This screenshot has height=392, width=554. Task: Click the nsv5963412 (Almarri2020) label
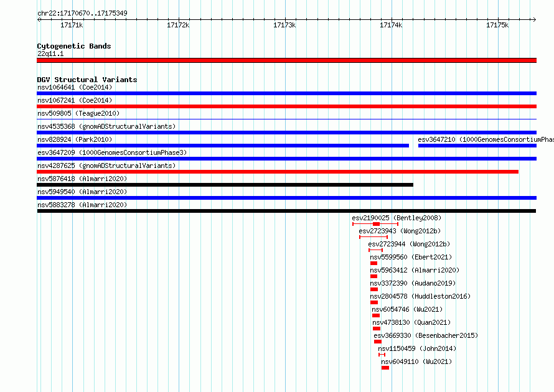point(415,270)
